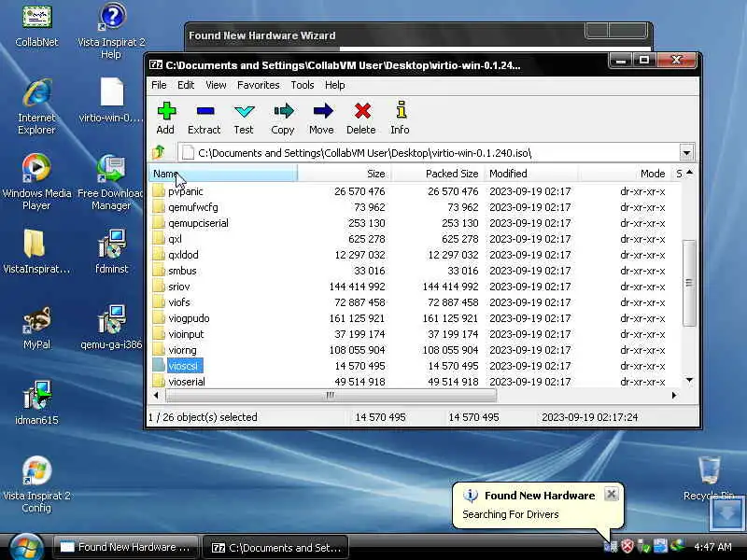Screen dimensions: 747x560
Task: Select Windows Media Player desktop icon
Action: (36, 181)
